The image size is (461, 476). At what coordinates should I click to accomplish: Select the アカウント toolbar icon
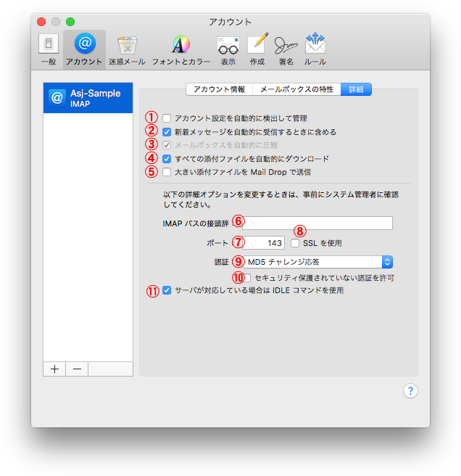point(84,49)
